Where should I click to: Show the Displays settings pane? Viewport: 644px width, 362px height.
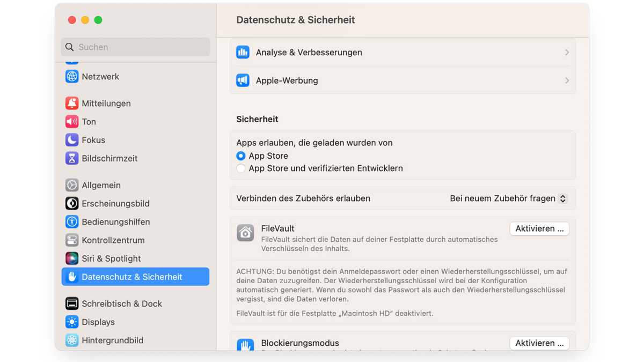coord(135,322)
